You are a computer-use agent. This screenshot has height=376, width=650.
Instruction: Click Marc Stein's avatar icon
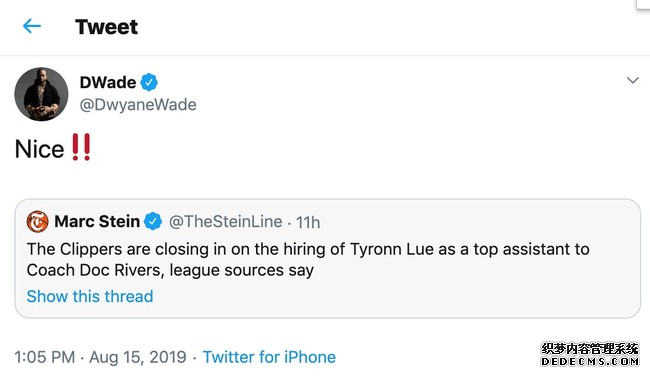[x=38, y=221]
